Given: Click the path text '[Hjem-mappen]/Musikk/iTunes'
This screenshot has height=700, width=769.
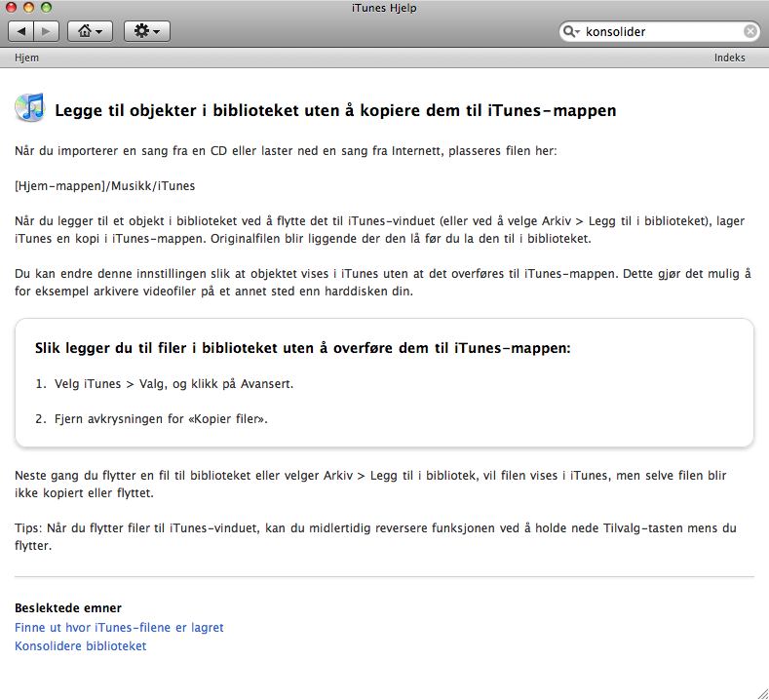Looking at the screenshot, I should point(105,186).
